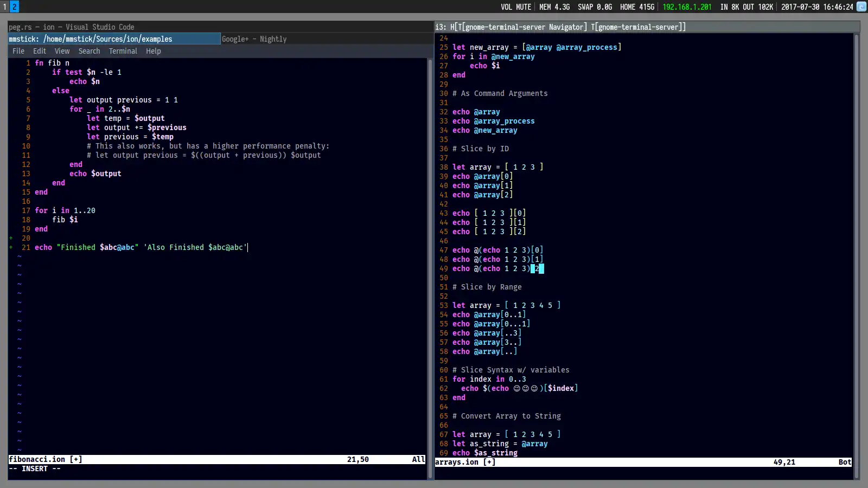Viewport: 868px width, 488px height.
Task: Click the date and time display
Action: [817, 7]
